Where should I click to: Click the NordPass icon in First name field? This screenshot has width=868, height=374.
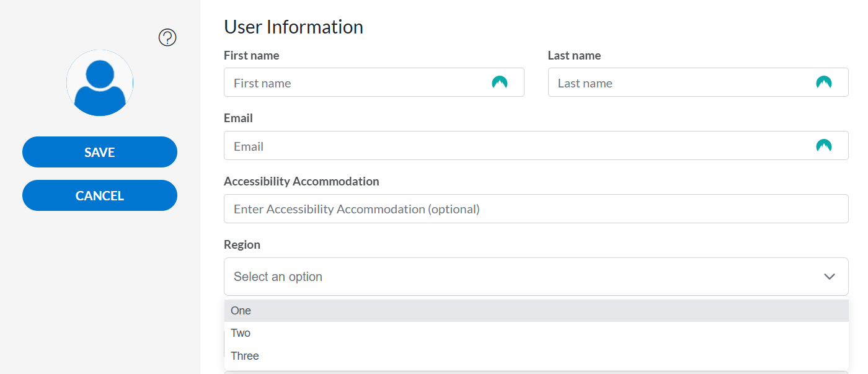tap(500, 82)
